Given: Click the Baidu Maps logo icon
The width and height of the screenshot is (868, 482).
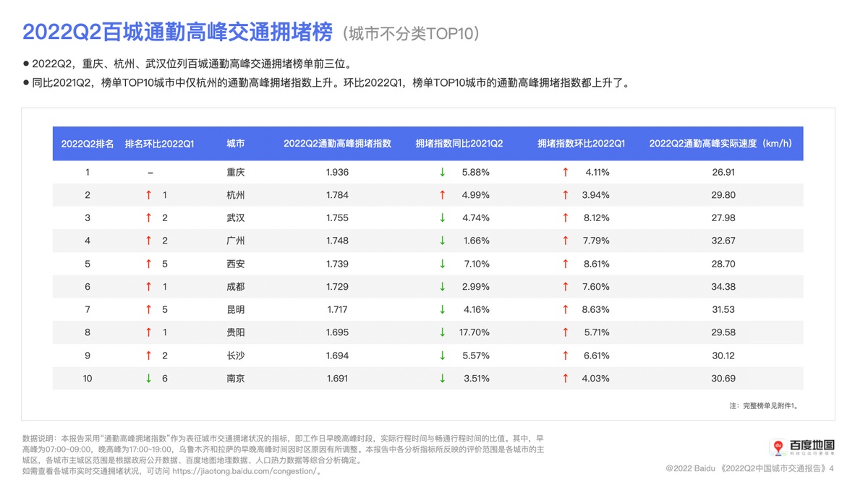Looking at the screenshot, I should [x=778, y=448].
